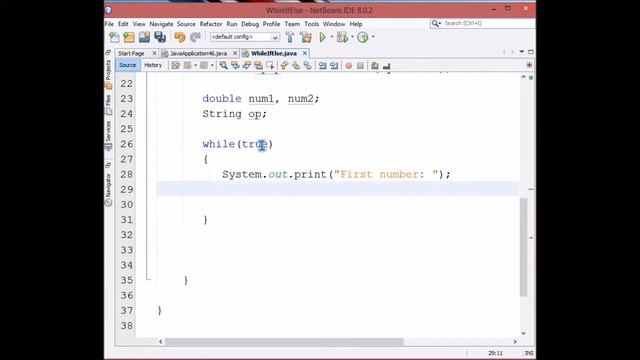Image resolution: width=640 pixels, height=360 pixels.
Task: Toggle highlight search in editor
Action: (258, 65)
